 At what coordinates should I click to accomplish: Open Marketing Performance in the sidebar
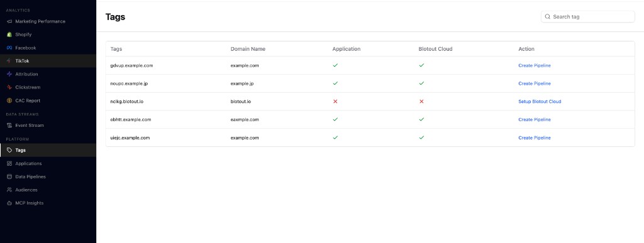(x=48, y=21)
